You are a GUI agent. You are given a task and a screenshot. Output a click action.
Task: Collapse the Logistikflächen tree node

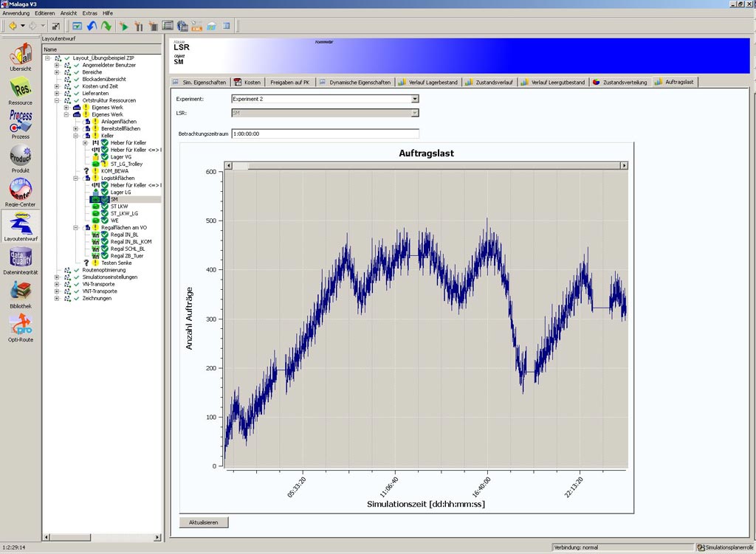point(76,178)
